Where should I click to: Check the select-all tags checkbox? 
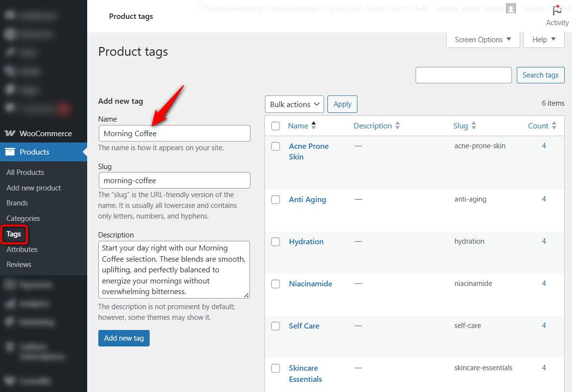[276, 125]
